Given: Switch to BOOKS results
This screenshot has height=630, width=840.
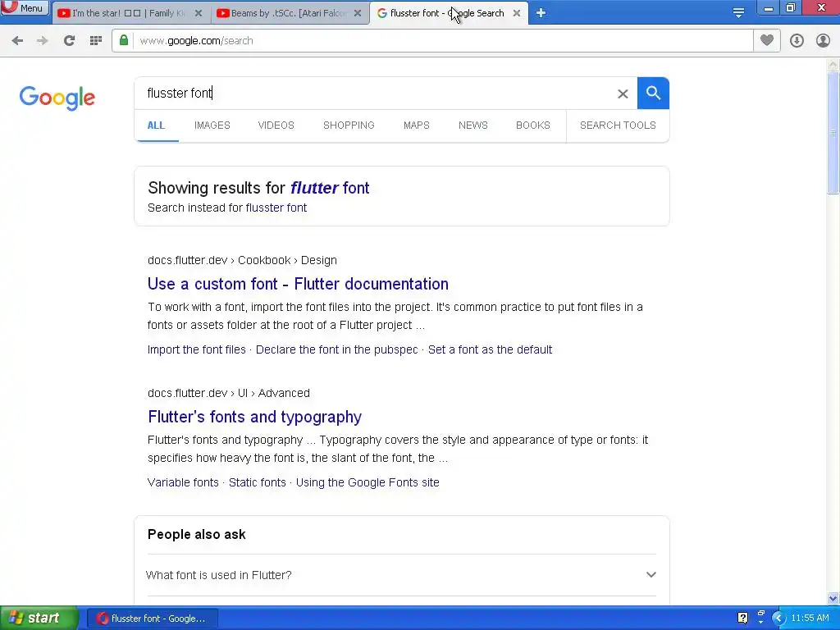Looking at the screenshot, I should 533,126.
